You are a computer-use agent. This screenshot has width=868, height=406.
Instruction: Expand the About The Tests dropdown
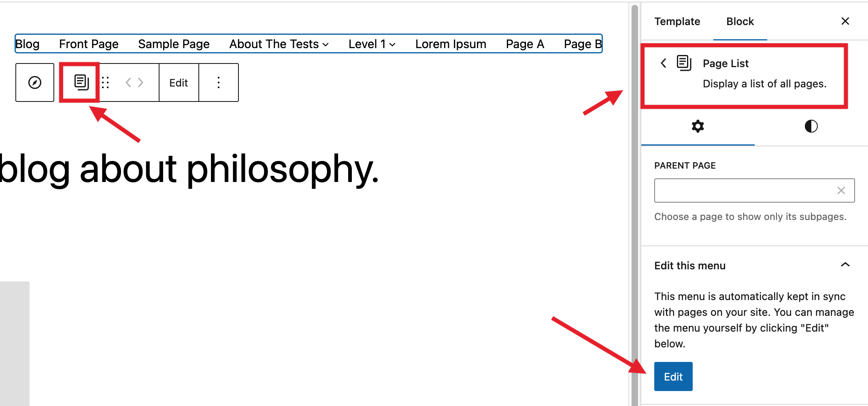point(326,44)
